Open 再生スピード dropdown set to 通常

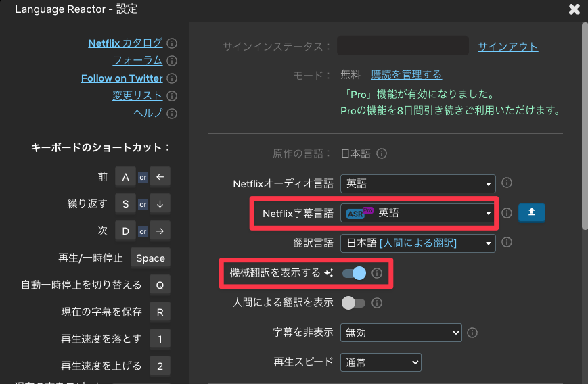[381, 362]
